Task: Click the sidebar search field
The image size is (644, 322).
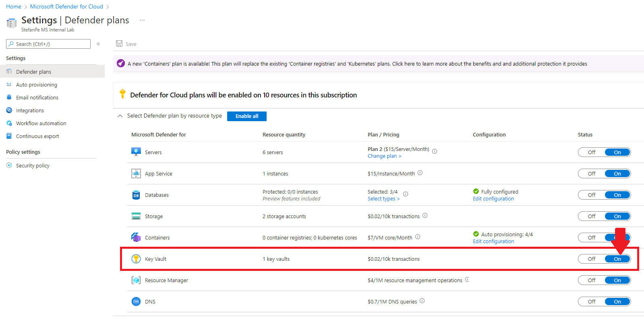Action: (x=48, y=44)
